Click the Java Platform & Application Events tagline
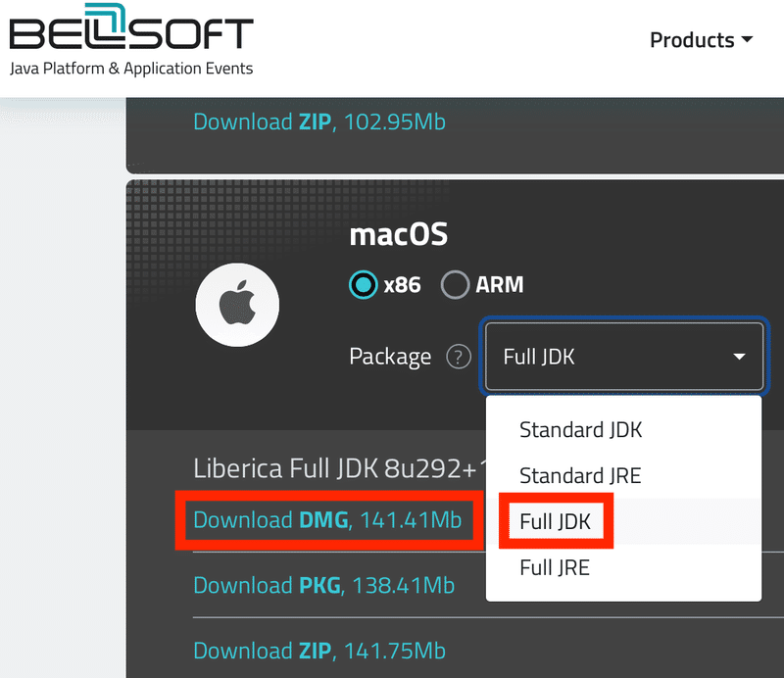This screenshot has height=678, width=784. pos(131,69)
